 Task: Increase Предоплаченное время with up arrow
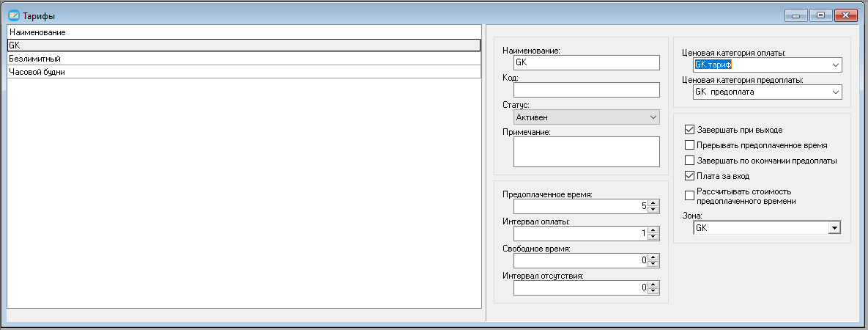(x=653, y=203)
